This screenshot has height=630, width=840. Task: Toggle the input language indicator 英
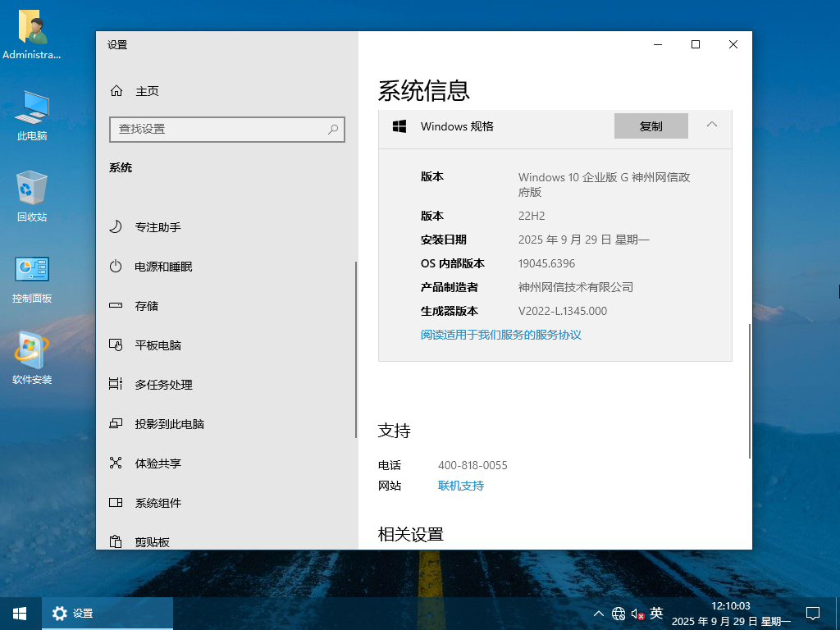pos(656,613)
